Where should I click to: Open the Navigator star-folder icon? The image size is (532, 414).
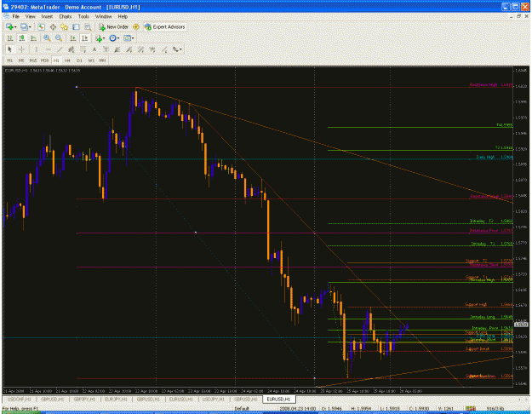[x=64, y=26]
